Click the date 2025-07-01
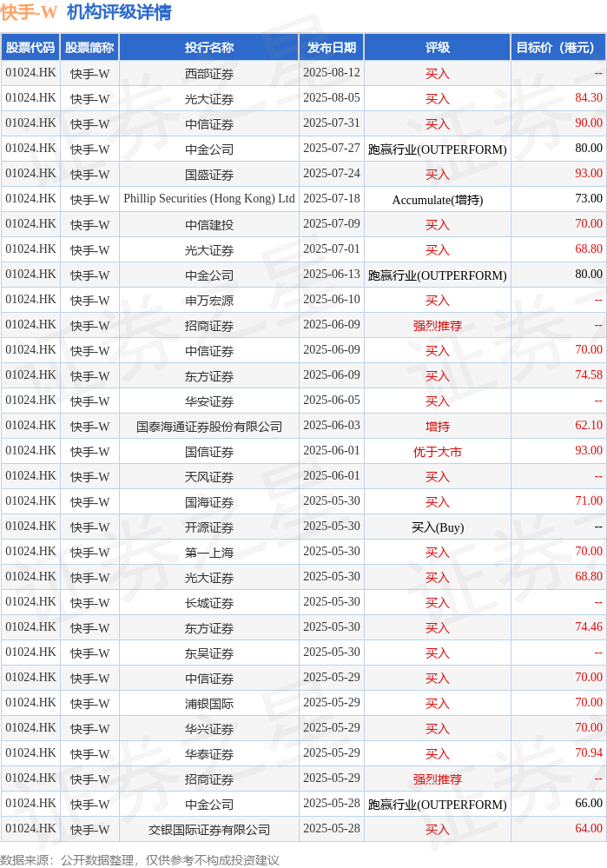The width and height of the screenshot is (607, 868). click(332, 249)
